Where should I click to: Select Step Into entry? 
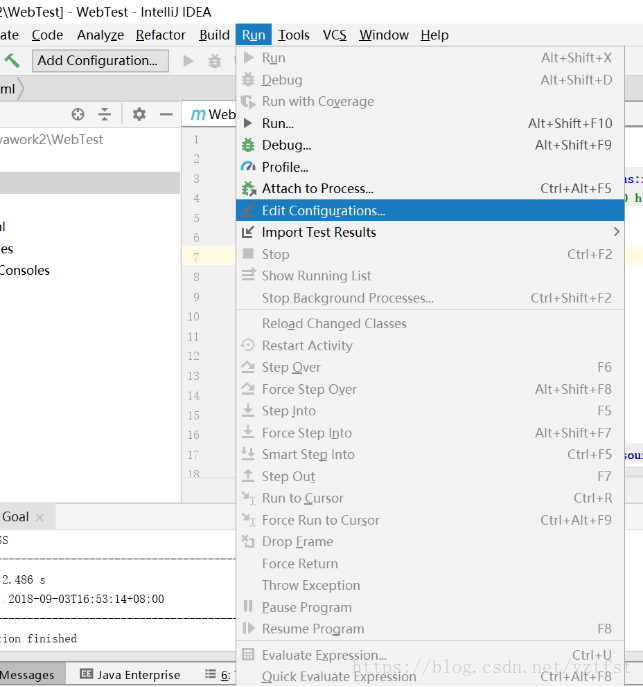[430, 411]
